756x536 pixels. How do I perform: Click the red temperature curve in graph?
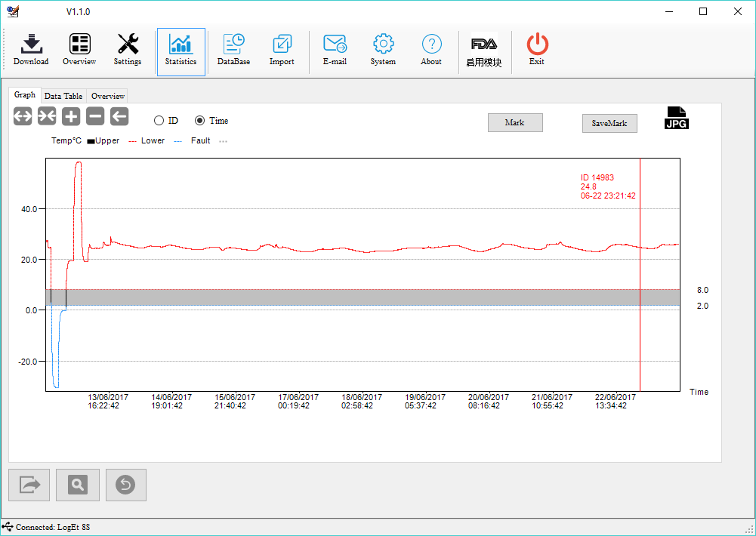378,249
